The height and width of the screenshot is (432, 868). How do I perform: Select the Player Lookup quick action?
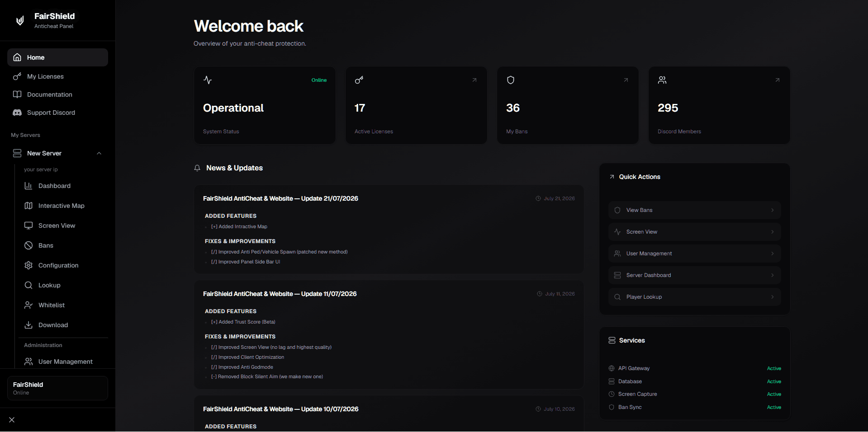[695, 297]
